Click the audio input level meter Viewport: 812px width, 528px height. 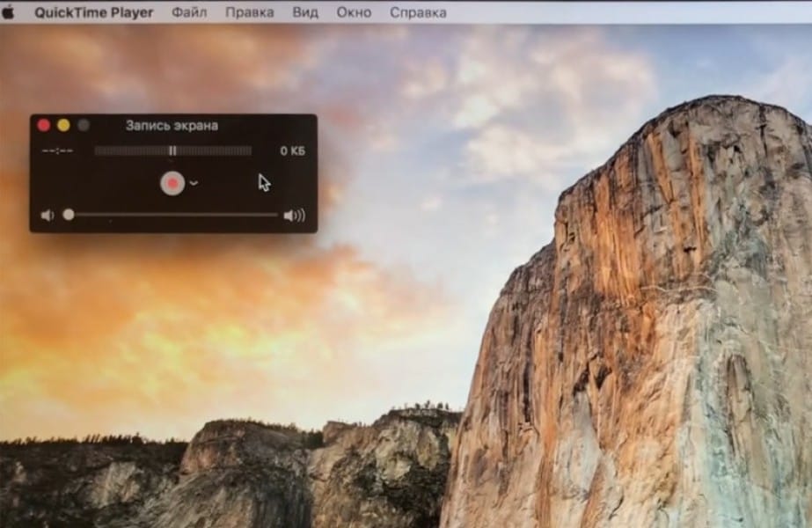172,150
